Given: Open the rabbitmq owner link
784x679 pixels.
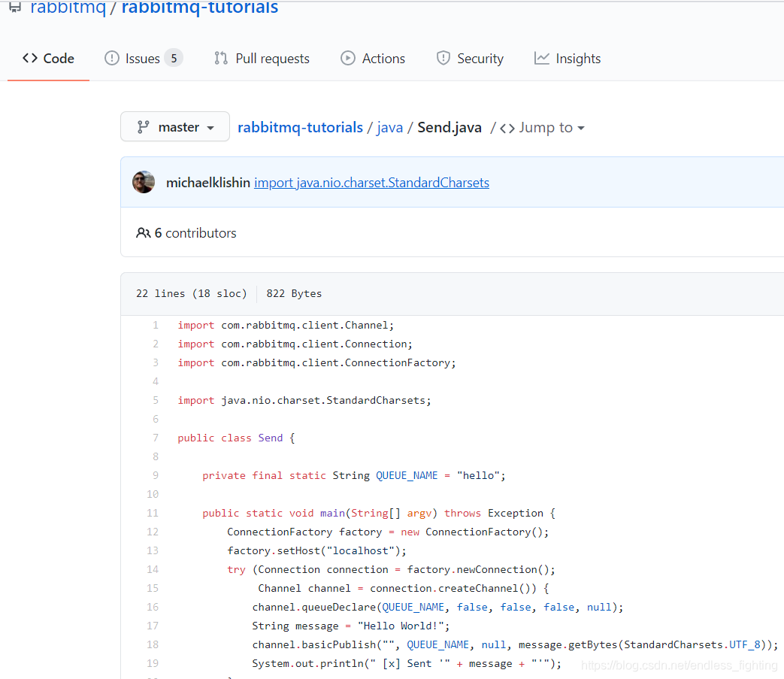Looking at the screenshot, I should [x=68, y=8].
